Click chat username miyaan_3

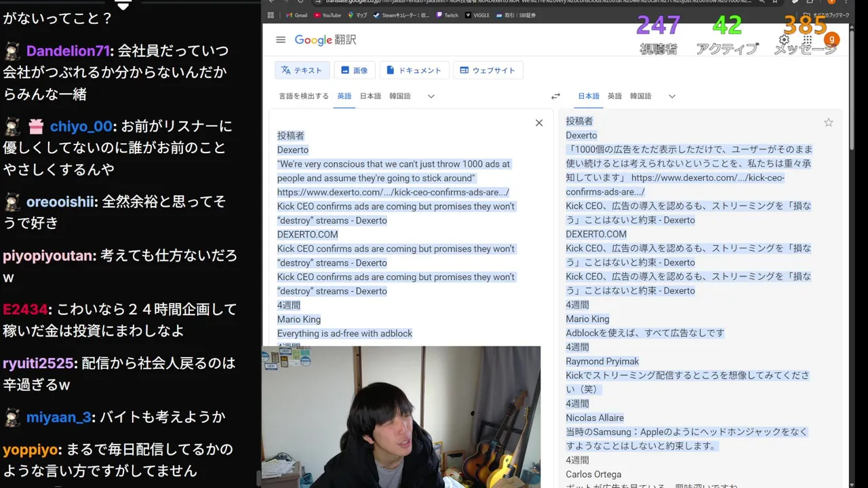pyautogui.click(x=58, y=417)
